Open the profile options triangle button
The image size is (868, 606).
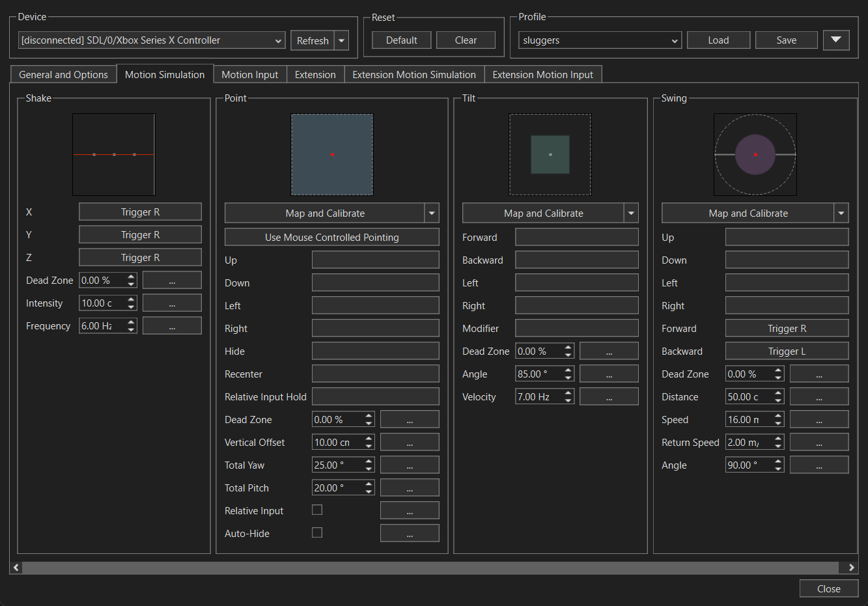[836, 40]
